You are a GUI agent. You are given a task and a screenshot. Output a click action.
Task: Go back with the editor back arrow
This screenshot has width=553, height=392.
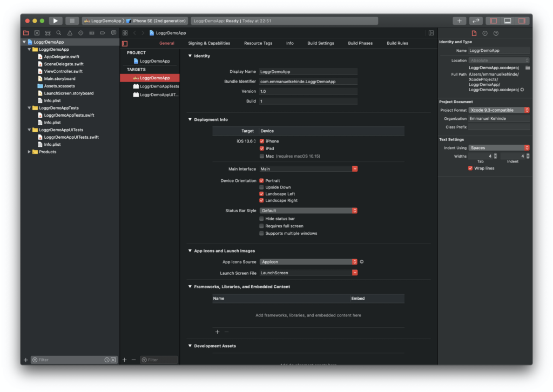(134, 33)
